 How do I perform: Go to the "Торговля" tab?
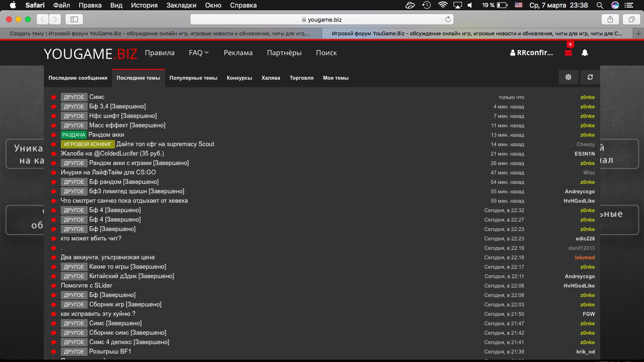(x=302, y=78)
